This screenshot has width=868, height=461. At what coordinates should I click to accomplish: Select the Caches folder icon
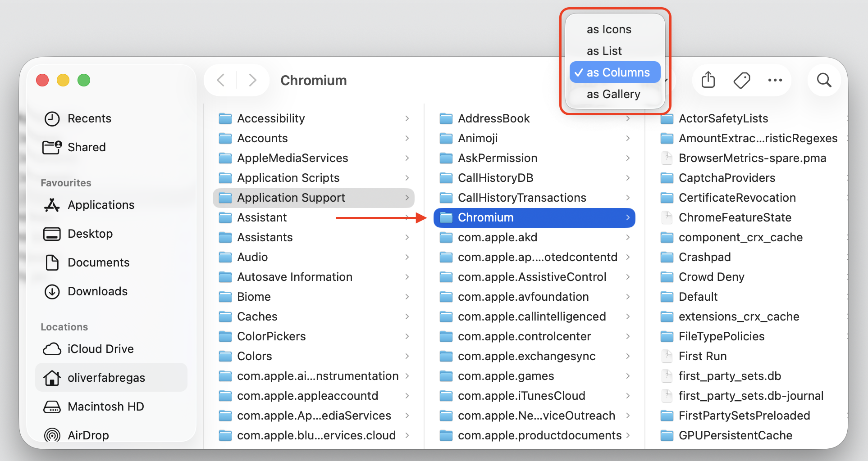[x=225, y=316]
